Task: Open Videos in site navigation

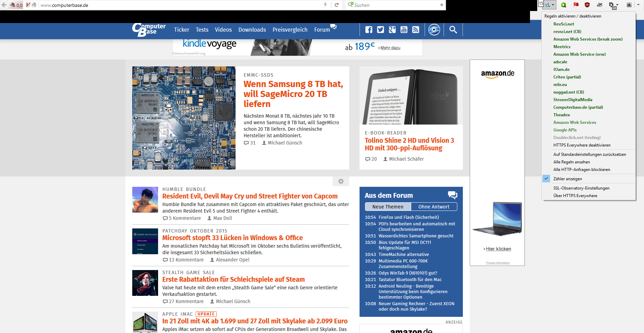Action: pos(223,30)
